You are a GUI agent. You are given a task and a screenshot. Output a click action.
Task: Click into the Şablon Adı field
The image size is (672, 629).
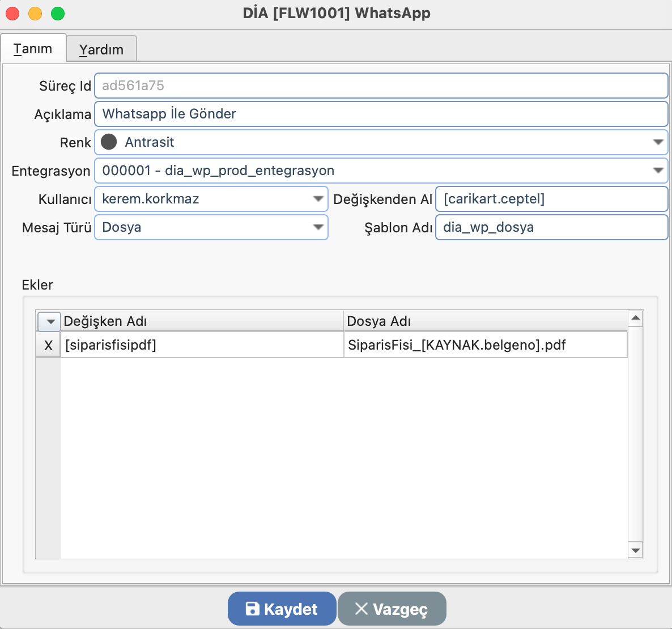pyautogui.click(x=551, y=227)
